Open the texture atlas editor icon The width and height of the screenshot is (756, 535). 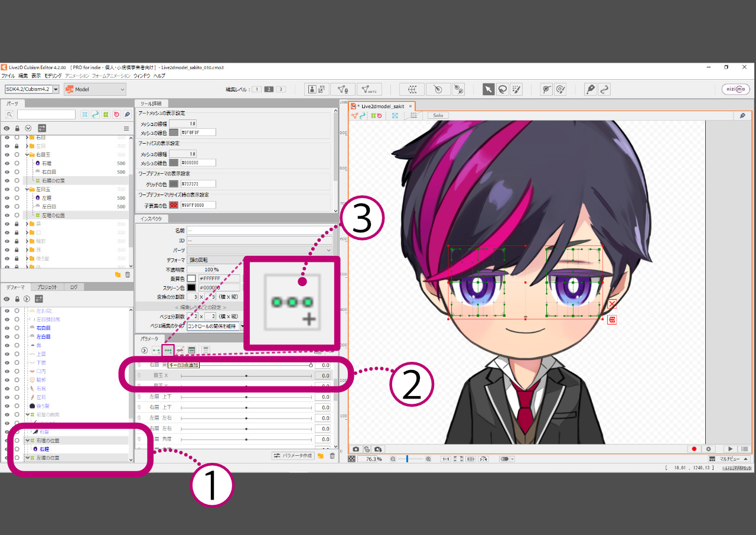coord(317,89)
